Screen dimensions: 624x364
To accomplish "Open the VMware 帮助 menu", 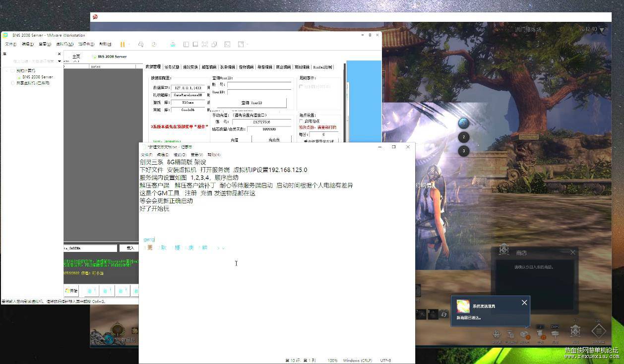I will point(106,44).
